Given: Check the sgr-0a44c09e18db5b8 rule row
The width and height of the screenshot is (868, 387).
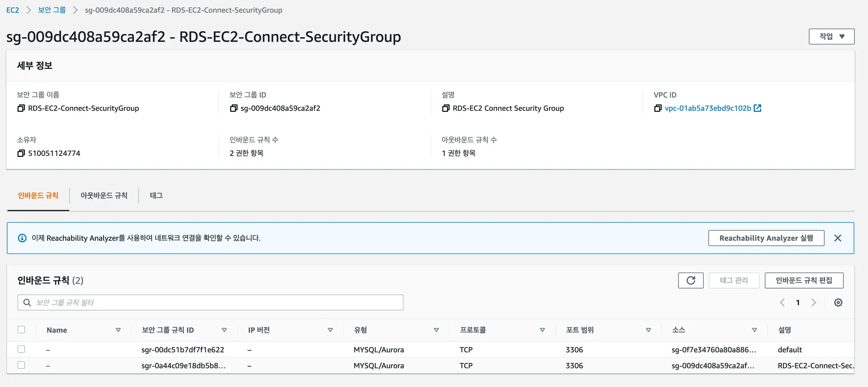Looking at the screenshot, I should coord(21,365).
